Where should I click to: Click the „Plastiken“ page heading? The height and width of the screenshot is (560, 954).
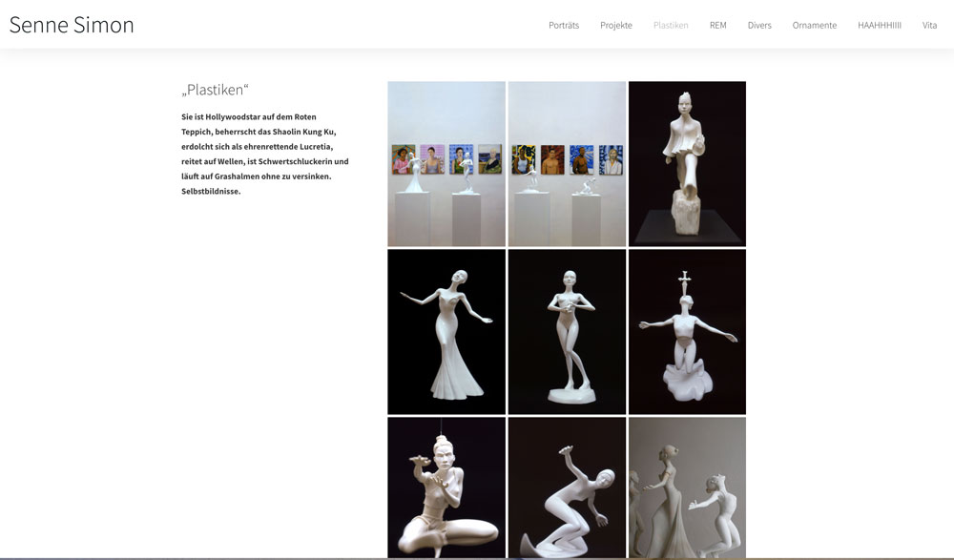(x=215, y=91)
